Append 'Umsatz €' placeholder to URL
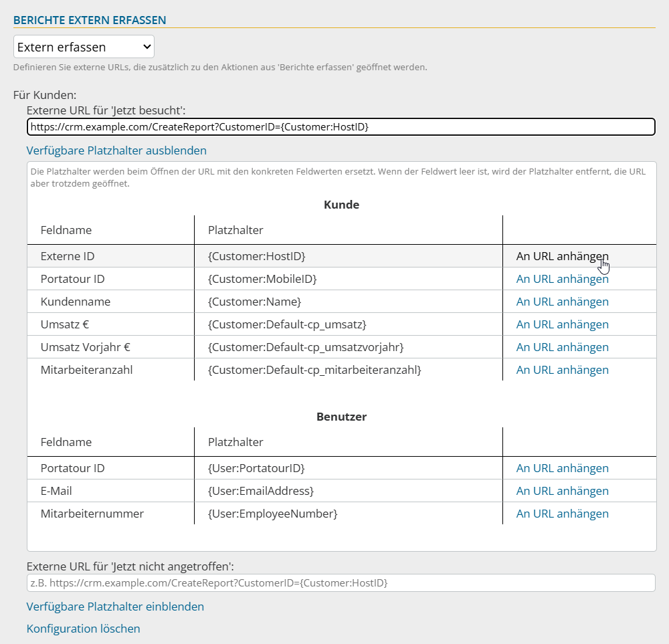This screenshot has width=669, height=644. [x=562, y=324]
